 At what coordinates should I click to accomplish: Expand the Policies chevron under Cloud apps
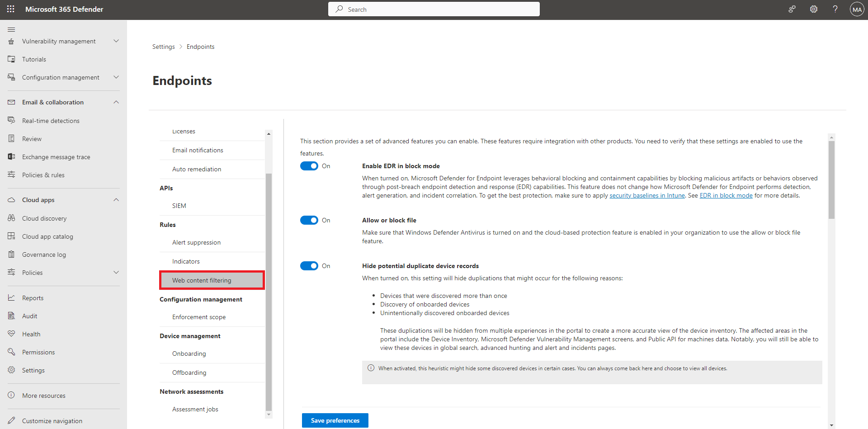click(x=116, y=273)
